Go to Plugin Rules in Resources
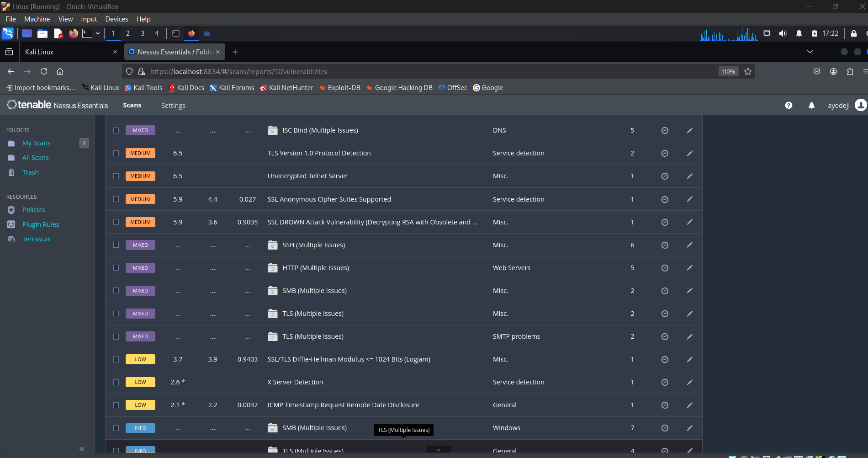 tap(41, 224)
